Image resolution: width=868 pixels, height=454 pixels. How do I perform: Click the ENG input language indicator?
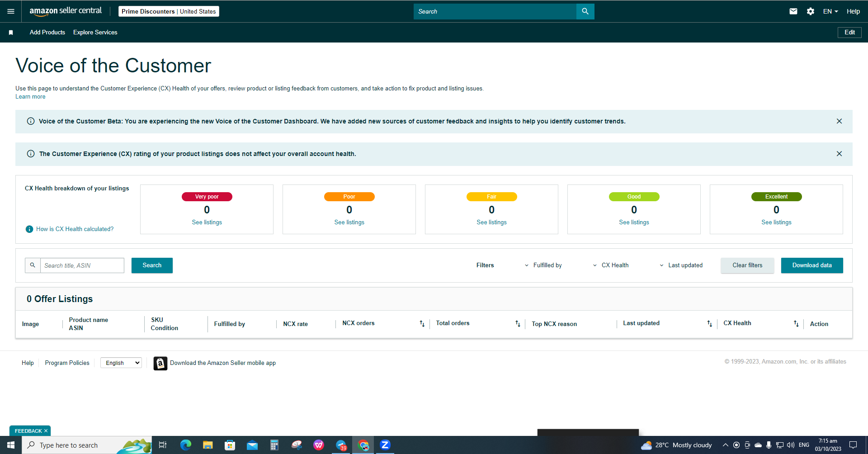(x=804, y=445)
